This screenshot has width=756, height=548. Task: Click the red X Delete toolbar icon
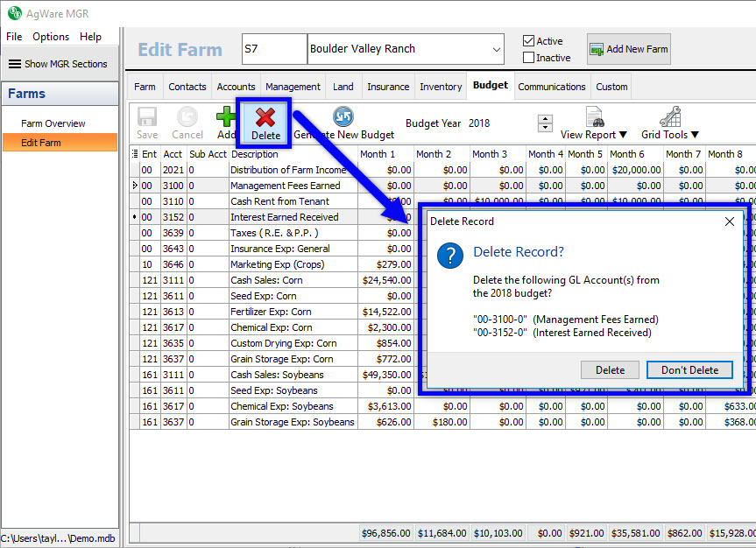tap(265, 118)
